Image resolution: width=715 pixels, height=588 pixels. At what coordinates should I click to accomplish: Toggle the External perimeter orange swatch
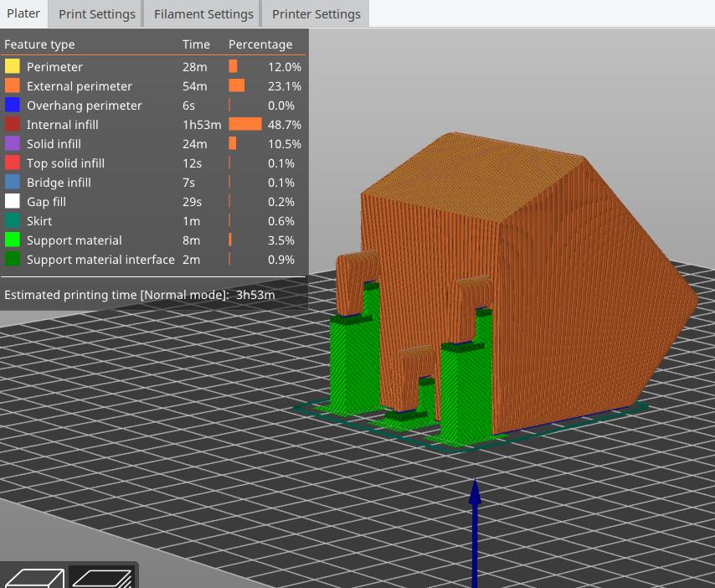click(x=13, y=85)
